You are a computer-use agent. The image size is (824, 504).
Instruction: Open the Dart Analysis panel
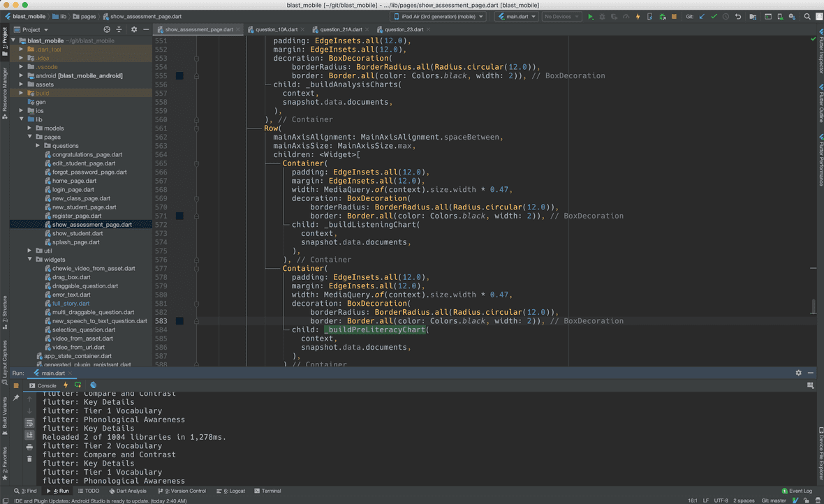point(128,491)
